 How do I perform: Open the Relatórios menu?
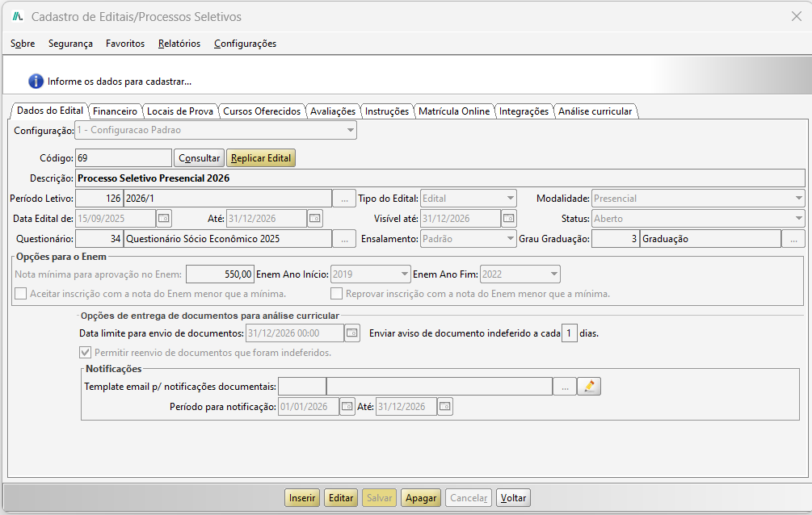[x=179, y=44]
